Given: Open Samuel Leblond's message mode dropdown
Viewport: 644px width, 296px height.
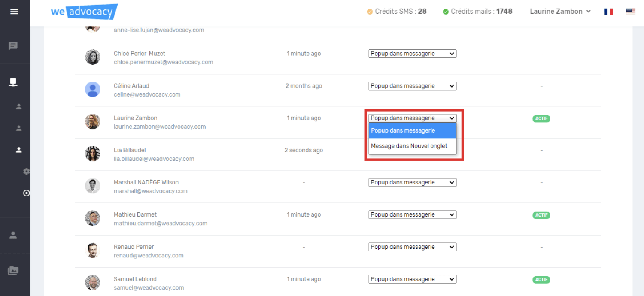Looking at the screenshot, I should [x=413, y=279].
